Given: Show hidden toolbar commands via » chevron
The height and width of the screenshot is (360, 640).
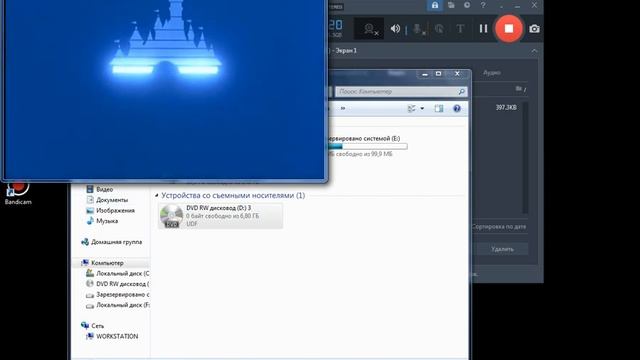Looking at the screenshot, I should click(x=343, y=109).
